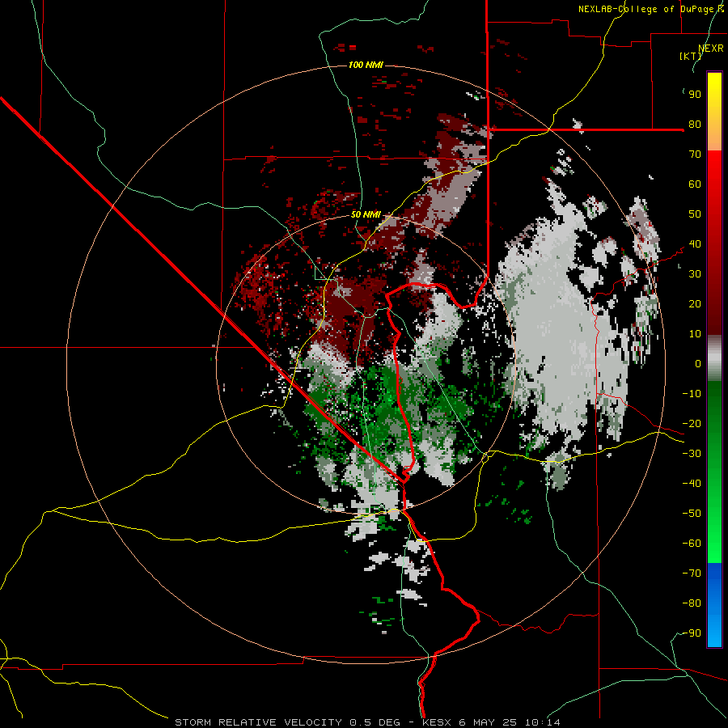Click the NEXLAB-College of DuPage credit text
This screenshot has height=728, width=728.
[646, 9]
